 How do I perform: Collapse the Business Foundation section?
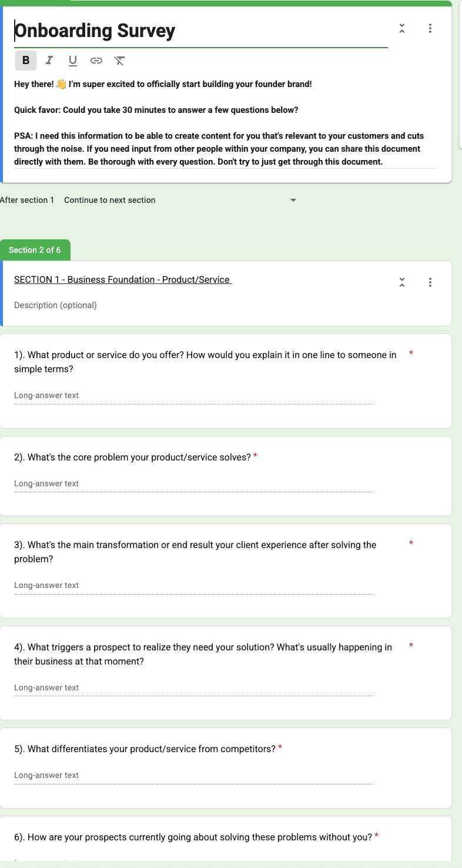click(402, 282)
